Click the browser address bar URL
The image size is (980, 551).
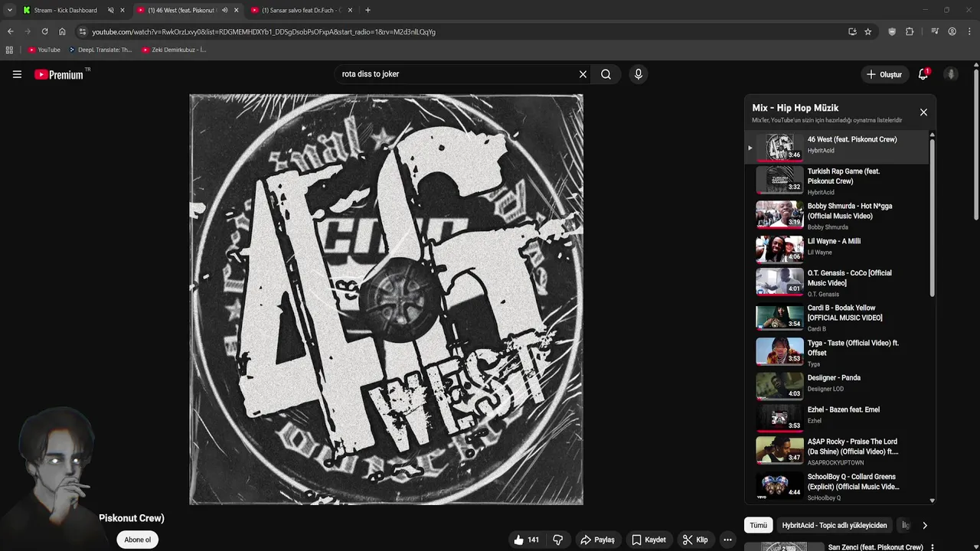point(263,31)
